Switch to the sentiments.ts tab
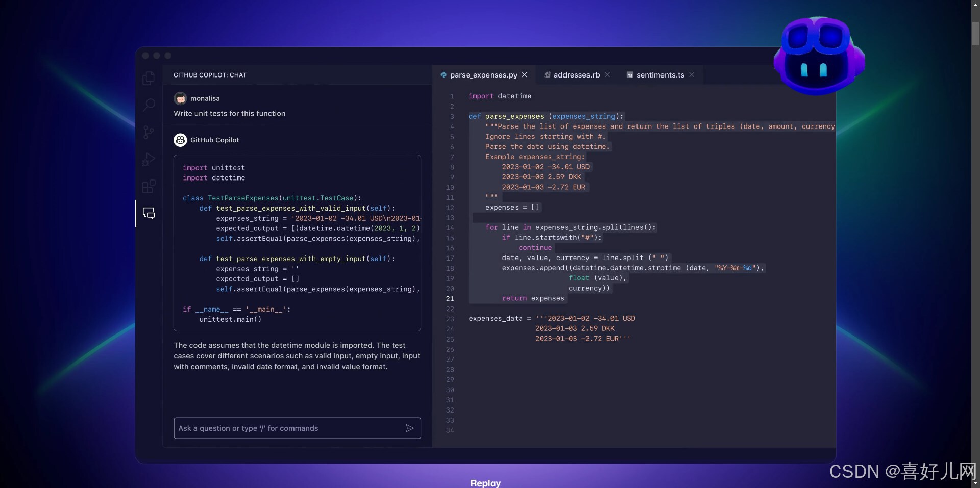Image resolution: width=980 pixels, height=488 pixels. 660,75
